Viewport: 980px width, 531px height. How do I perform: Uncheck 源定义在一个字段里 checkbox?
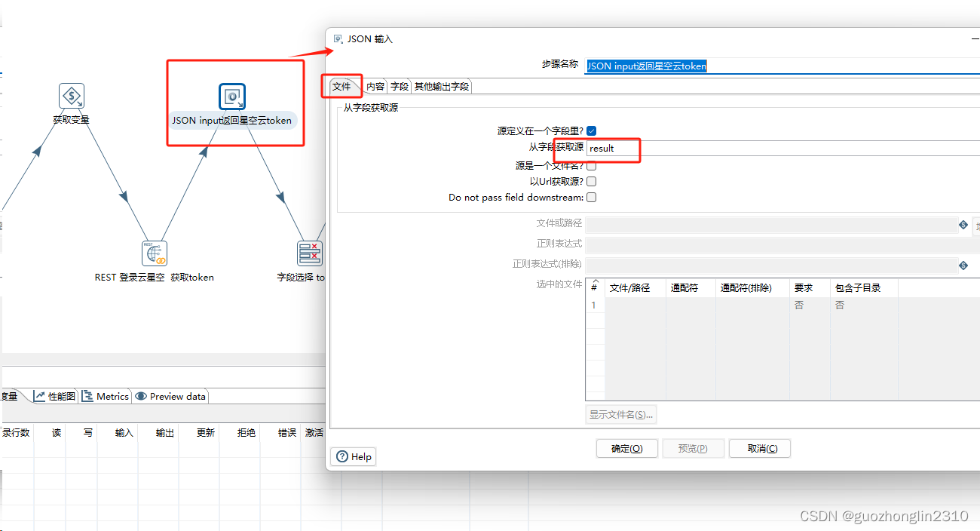coord(591,130)
